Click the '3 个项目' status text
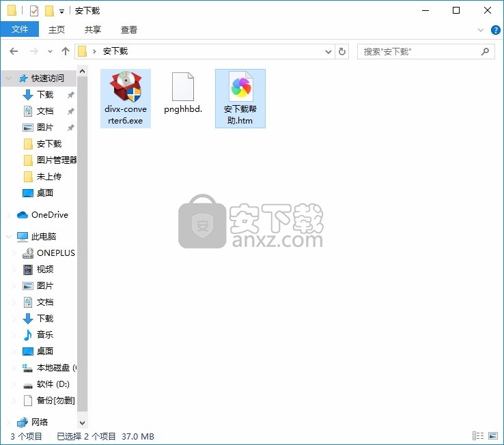Viewport: 504px width, 445px height. coord(27,436)
